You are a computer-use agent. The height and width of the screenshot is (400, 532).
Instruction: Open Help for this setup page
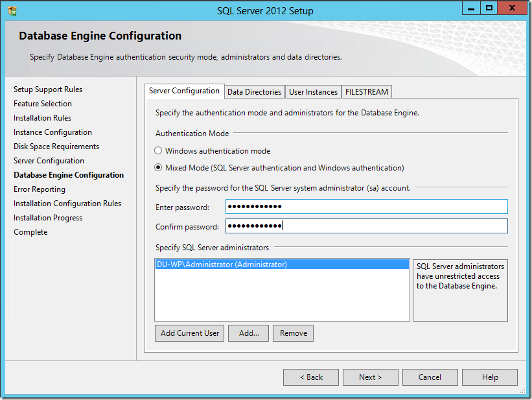(x=490, y=377)
